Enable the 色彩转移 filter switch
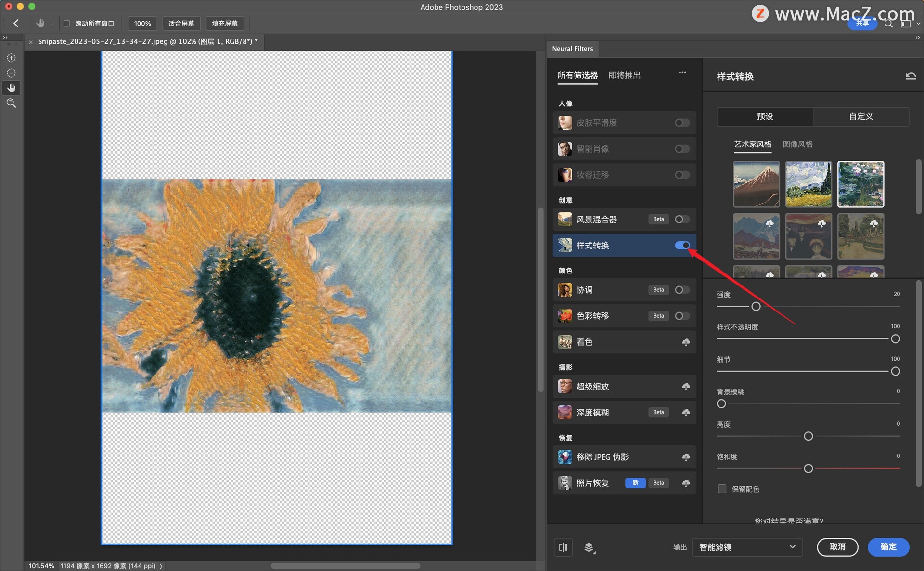The height and width of the screenshot is (571, 924). coord(682,316)
